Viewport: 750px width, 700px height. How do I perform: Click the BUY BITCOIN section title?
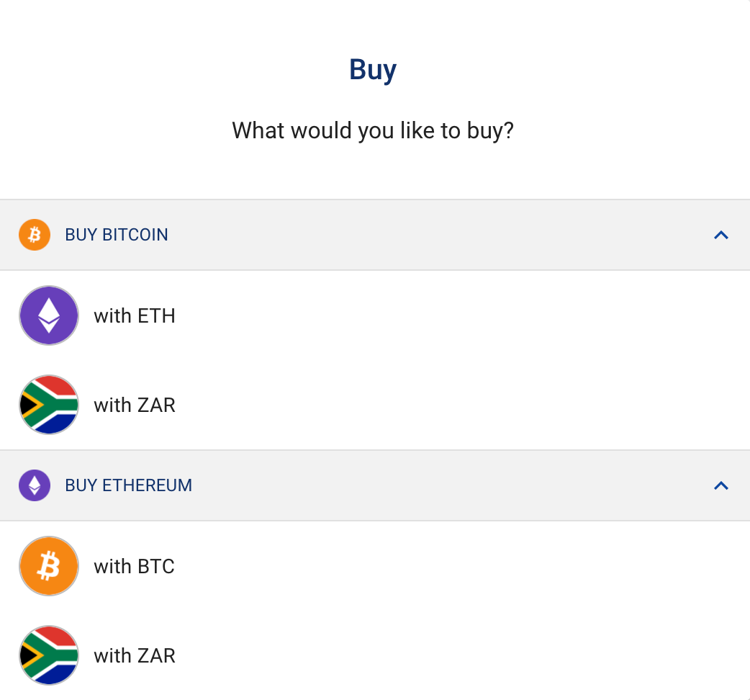pyautogui.click(x=117, y=235)
